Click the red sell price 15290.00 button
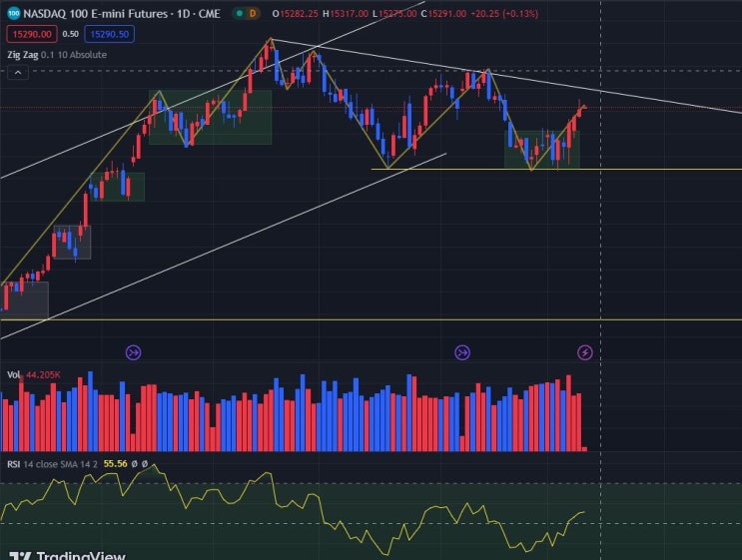The height and width of the screenshot is (560, 742). click(x=32, y=34)
